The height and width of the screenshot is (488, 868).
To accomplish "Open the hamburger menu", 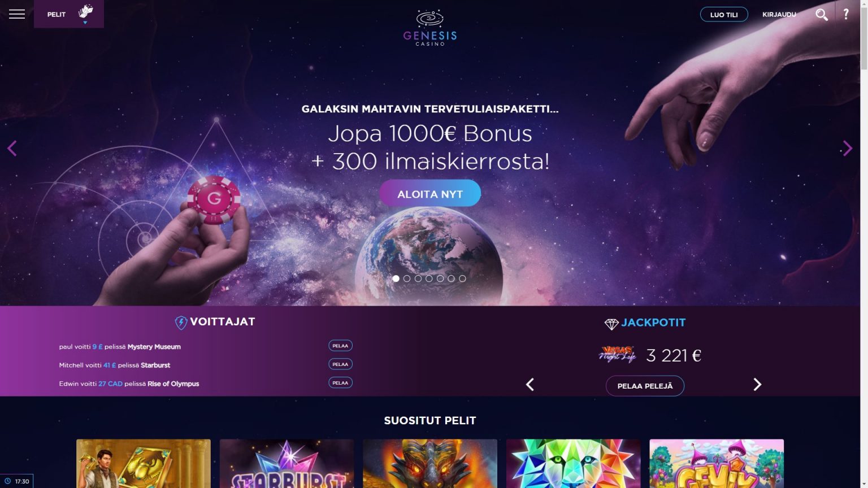I will (17, 14).
